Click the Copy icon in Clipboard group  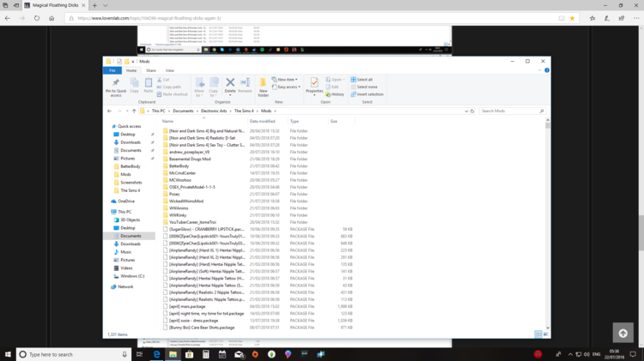[134, 86]
